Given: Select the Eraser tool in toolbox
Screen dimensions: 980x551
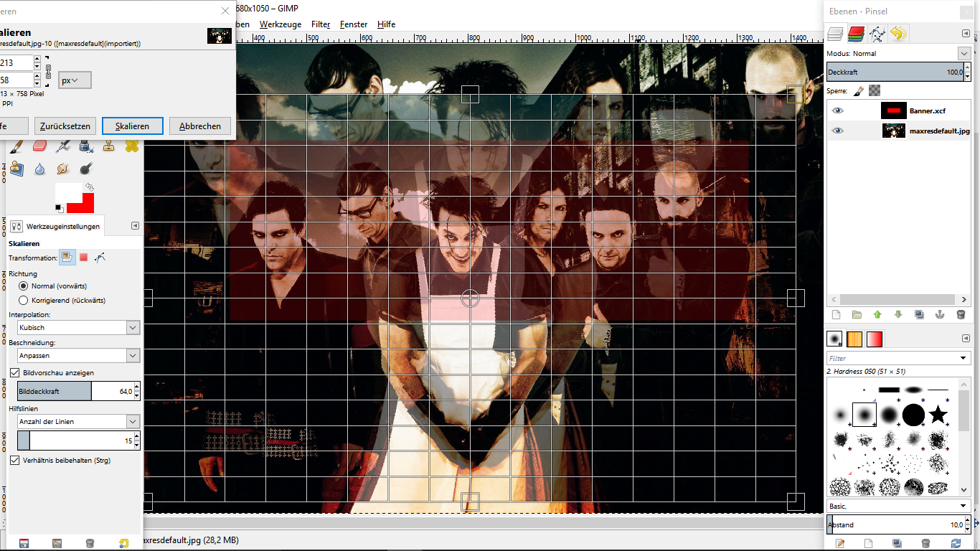Looking at the screenshot, I should [39, 146].
